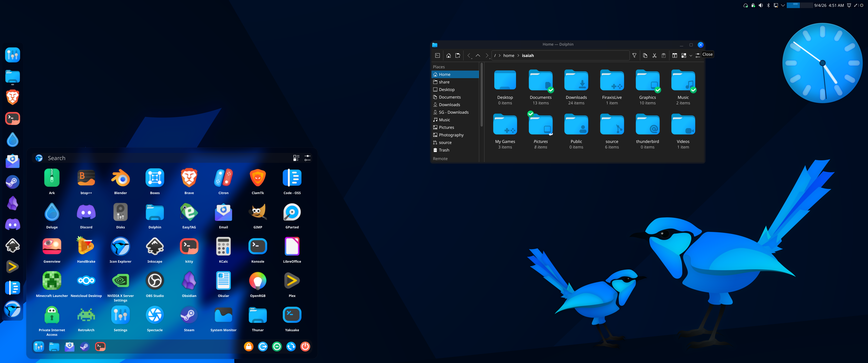Select 'SG - Downloads' in Places panel
The width and height of the screenshot is (868, 363).
click(455, 112)
